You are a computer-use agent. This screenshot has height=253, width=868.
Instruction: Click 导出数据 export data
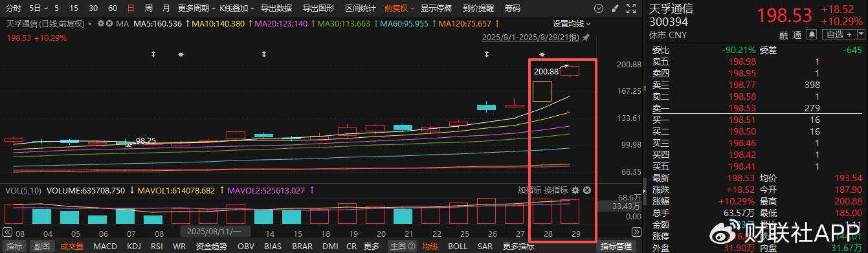point(276,8)
